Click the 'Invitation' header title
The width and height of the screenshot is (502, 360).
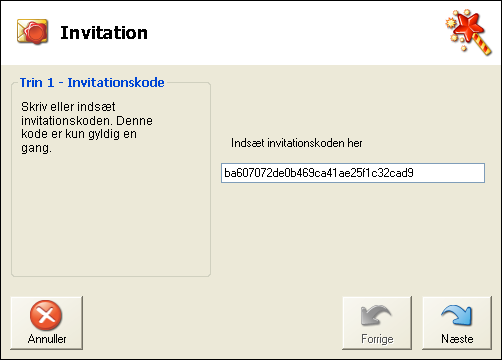click(x=104, y=33)
